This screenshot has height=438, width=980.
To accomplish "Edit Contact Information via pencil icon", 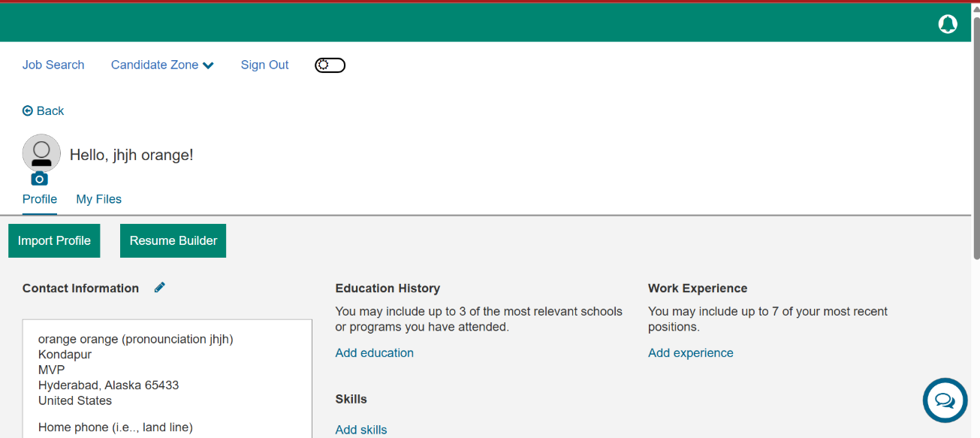I will click(x=159, y=287).
